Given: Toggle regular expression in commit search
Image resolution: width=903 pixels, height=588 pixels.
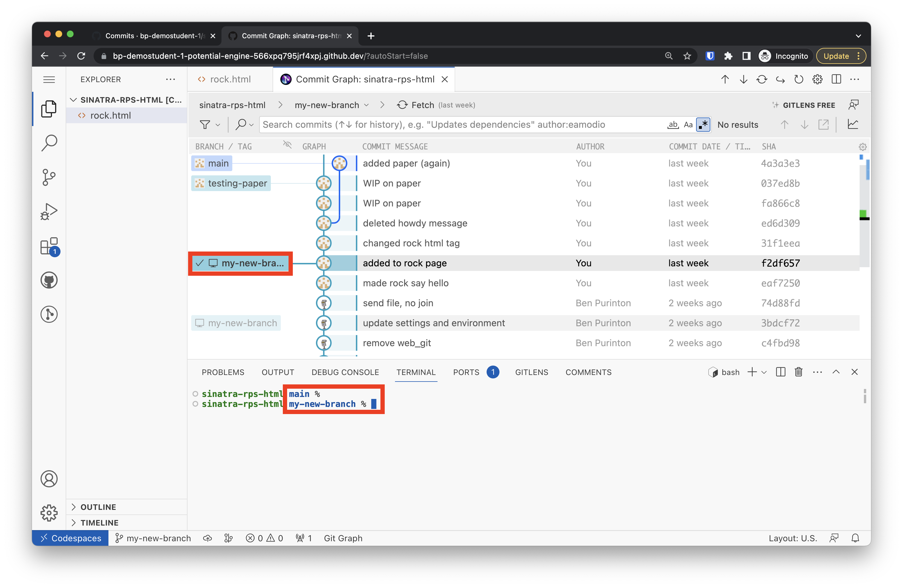Looking at the screenshot, I should pyautogui.click(x=704, y=124).
